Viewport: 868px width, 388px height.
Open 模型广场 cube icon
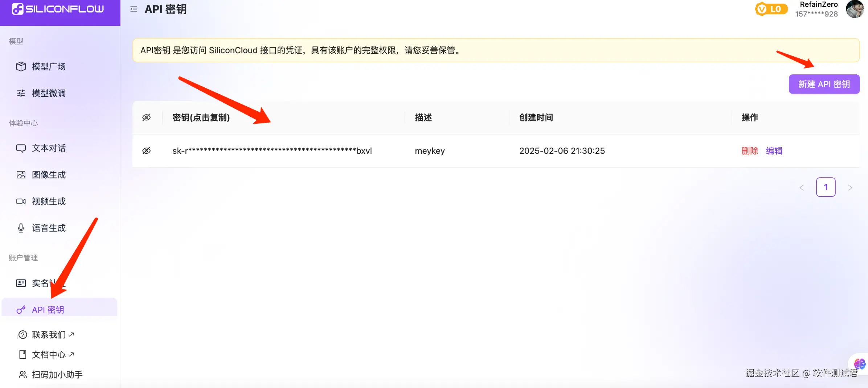tap(21, 66)
